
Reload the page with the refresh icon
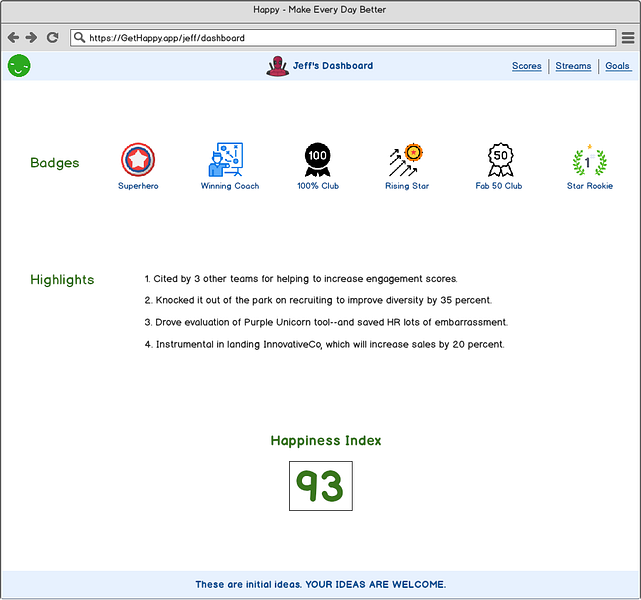click(52, 38)
